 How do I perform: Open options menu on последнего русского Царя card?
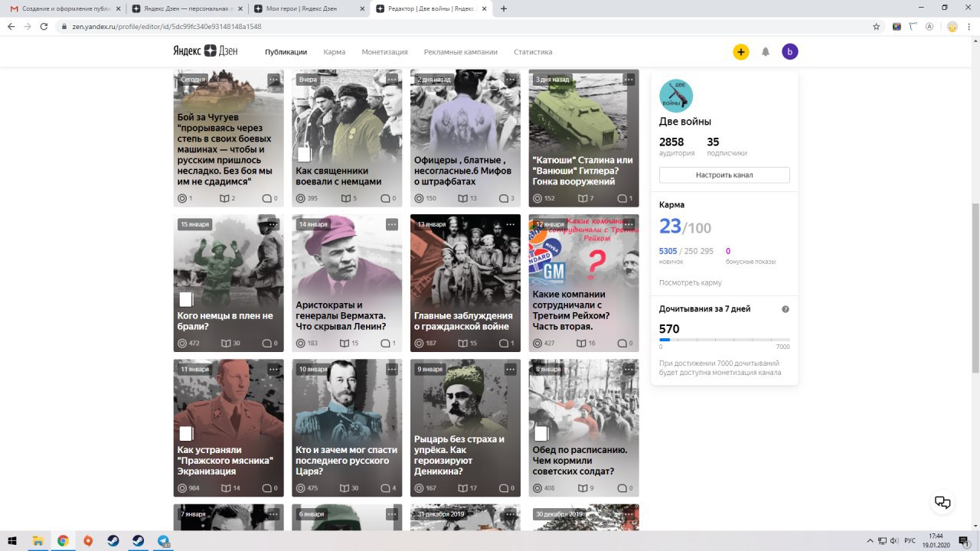392,369
